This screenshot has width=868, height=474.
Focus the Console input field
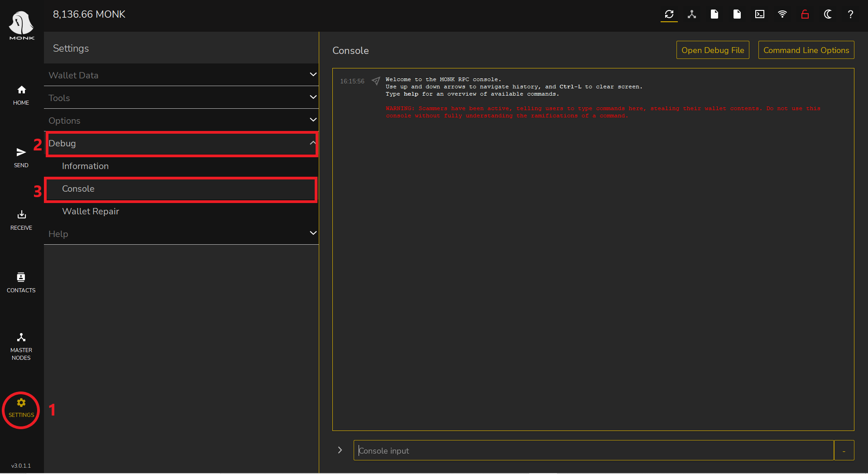594,450
